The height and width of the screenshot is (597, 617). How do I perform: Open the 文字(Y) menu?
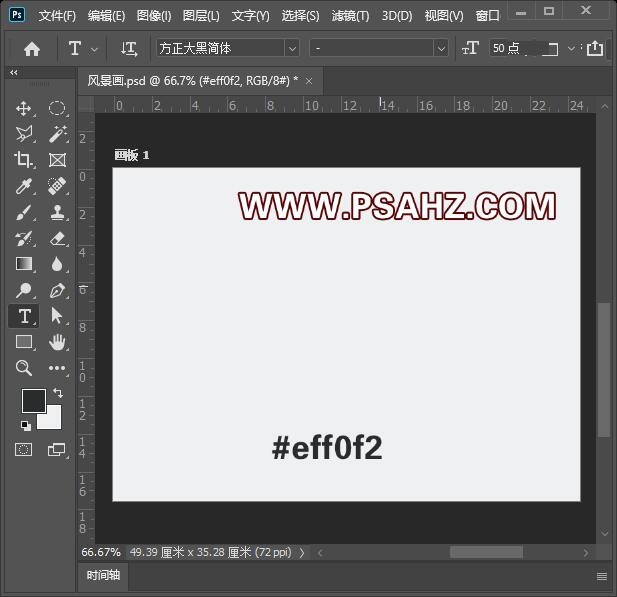(250, 16)
